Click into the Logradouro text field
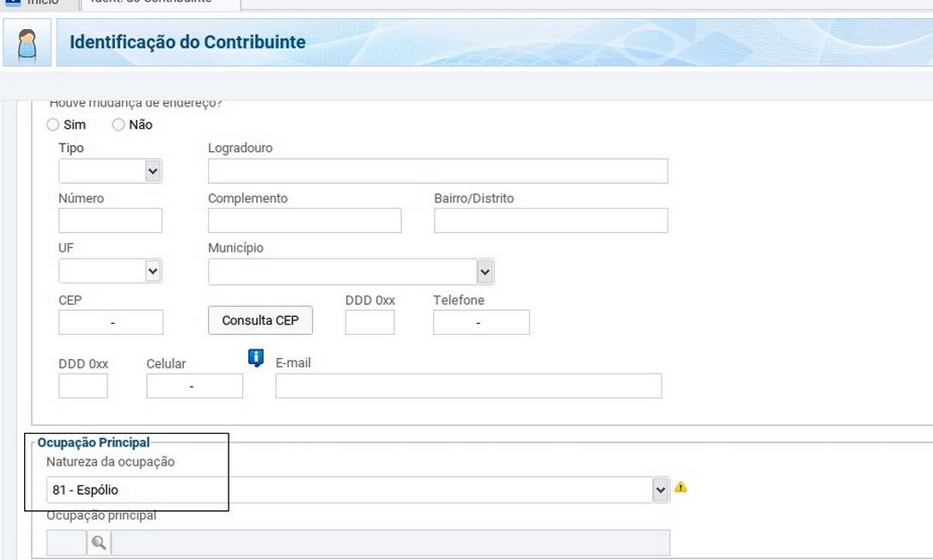Image resolution: width=933 pixels, height=560 pixels. click(x=437, y=172)
